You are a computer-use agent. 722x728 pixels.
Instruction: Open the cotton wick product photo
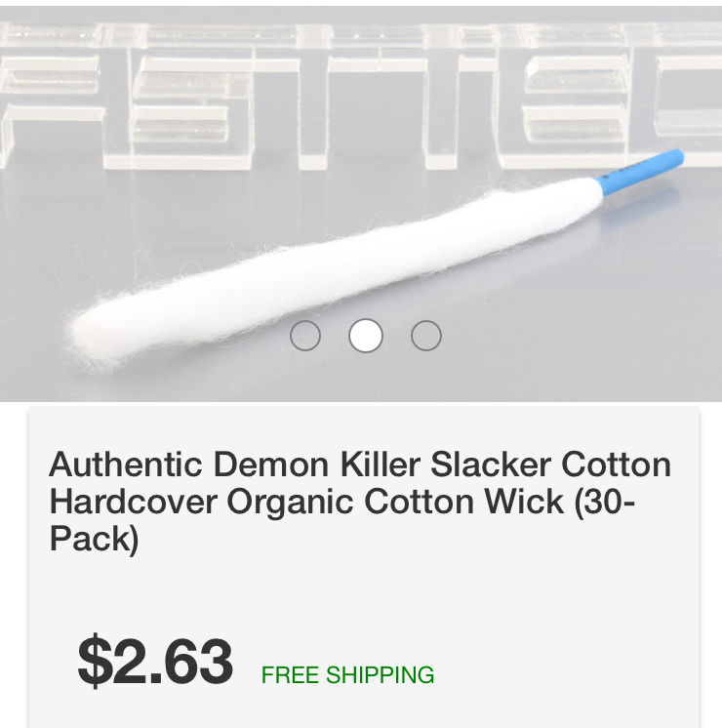click(361, 204)
